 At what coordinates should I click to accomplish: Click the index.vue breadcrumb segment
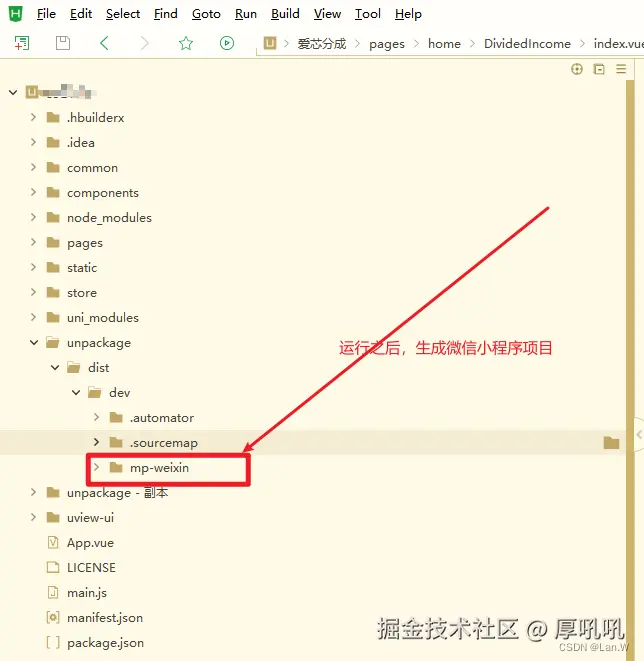[x=618, y=43]
